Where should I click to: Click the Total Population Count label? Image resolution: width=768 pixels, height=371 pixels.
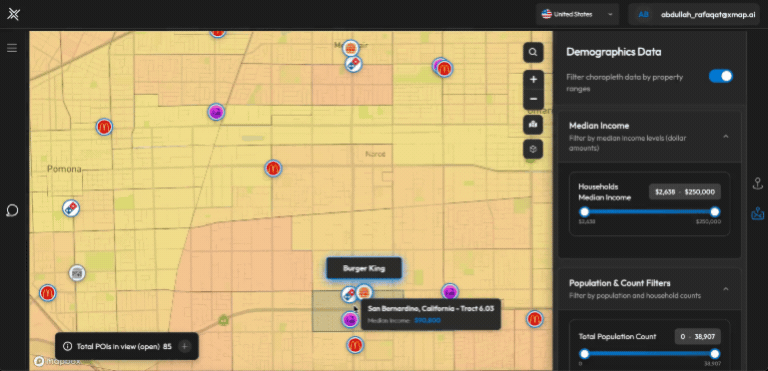617,337
